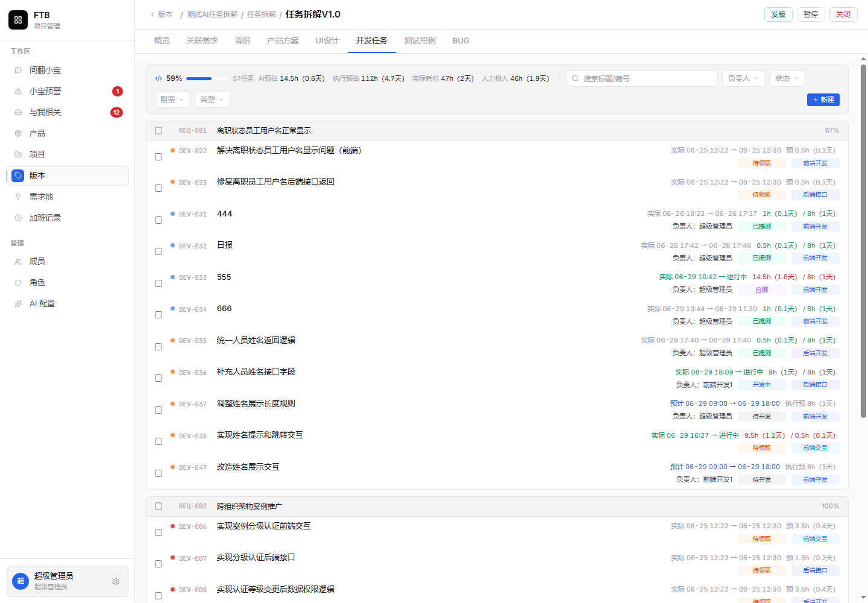Open the BUG tab
The height and width of the screenshot is (603, 868).
point(461,40)
